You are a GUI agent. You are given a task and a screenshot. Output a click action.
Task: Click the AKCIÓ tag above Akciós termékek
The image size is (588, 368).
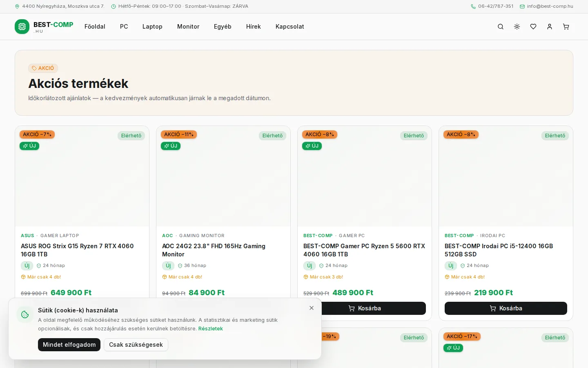coord(43,68)
